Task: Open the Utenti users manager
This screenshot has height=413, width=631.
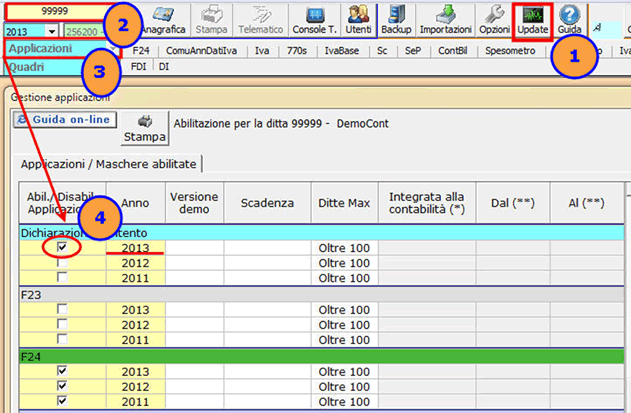Action: (x=358, y=19)
